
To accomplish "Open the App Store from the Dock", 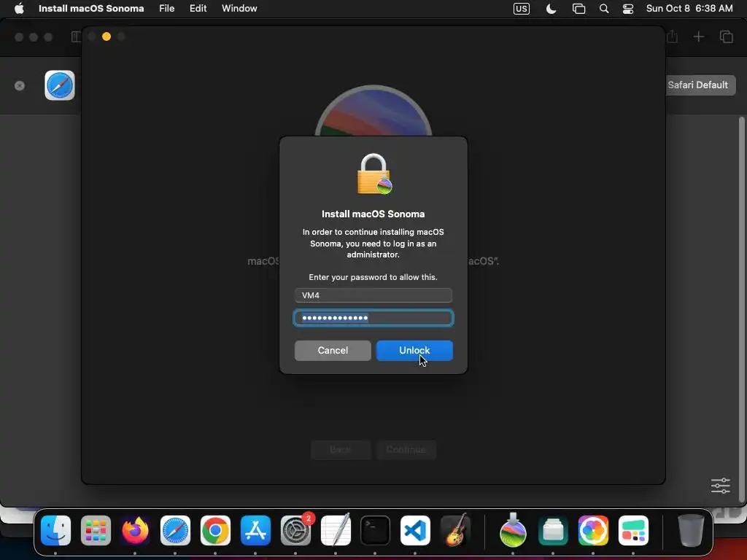I will 255,531.
